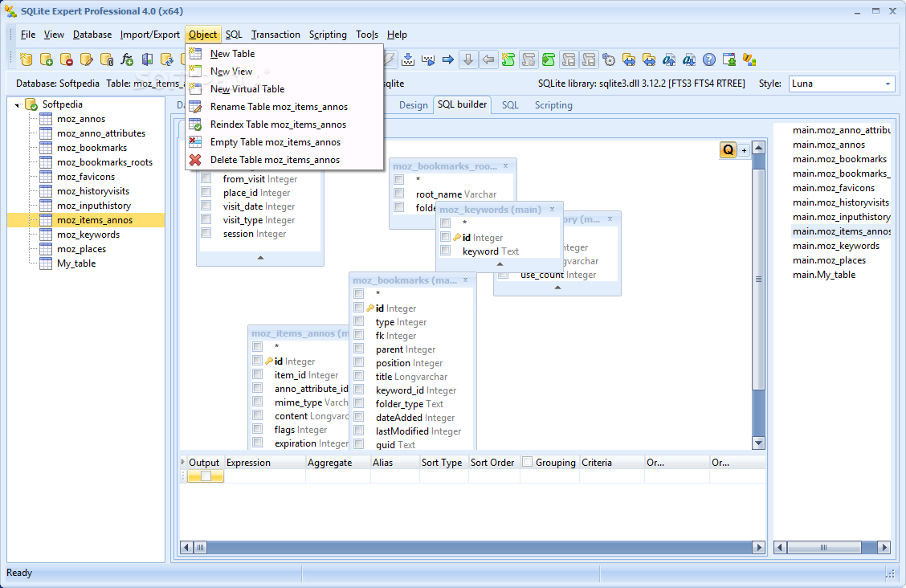Toggle the Grouping column checkbox
This screenshot has height=588, width=906.
527,462
